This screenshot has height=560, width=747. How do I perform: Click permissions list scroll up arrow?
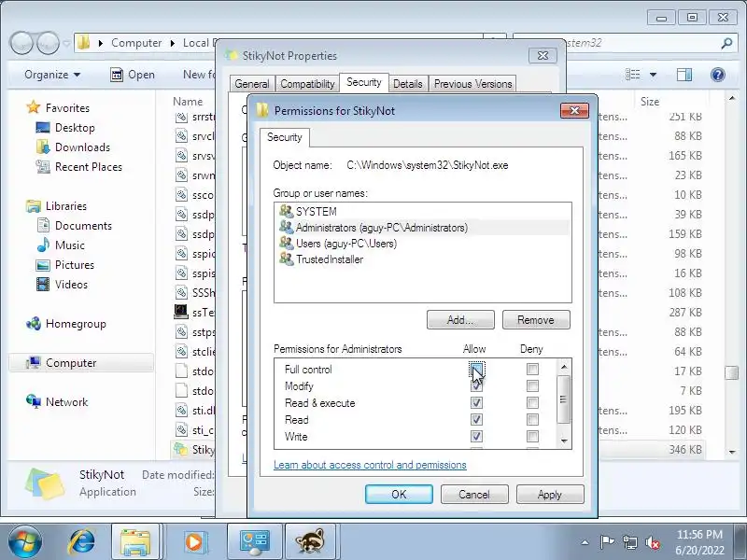[x=564, y=366]
